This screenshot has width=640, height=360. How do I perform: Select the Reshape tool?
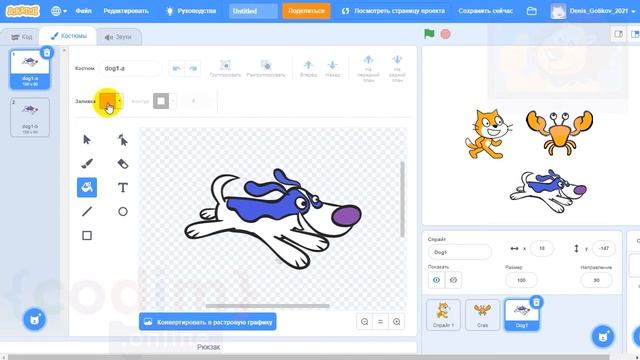(122, 140)
